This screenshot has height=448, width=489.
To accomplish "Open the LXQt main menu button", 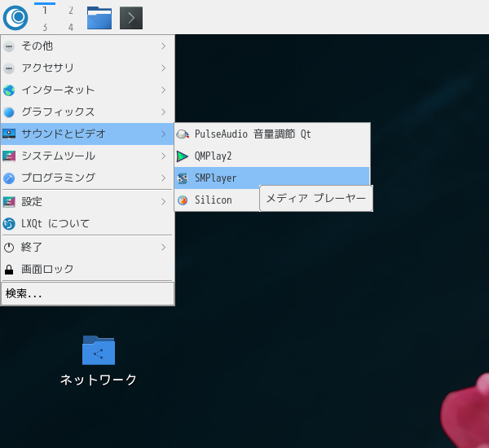I will 15,18.
